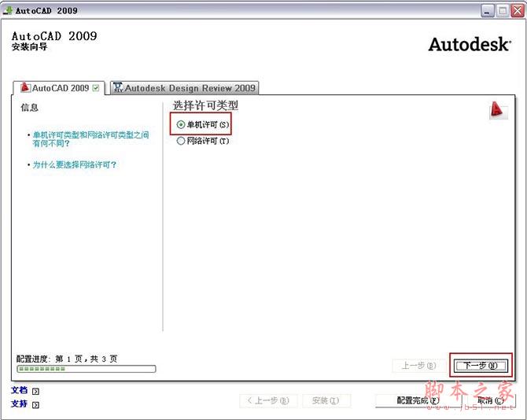Click the 配置进度: 第 1 页, 共 3 页 text
The width and height of the screenshot is (527, 420).
click(67, 359)
